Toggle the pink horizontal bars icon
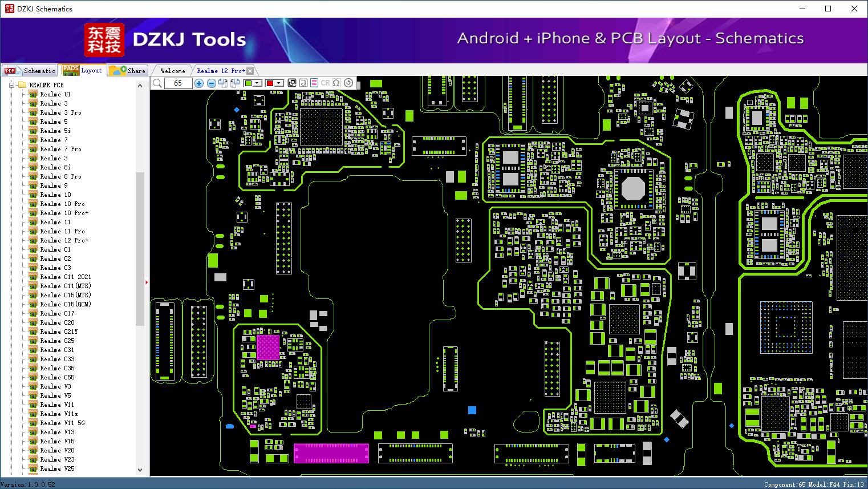 click(314, 83)
